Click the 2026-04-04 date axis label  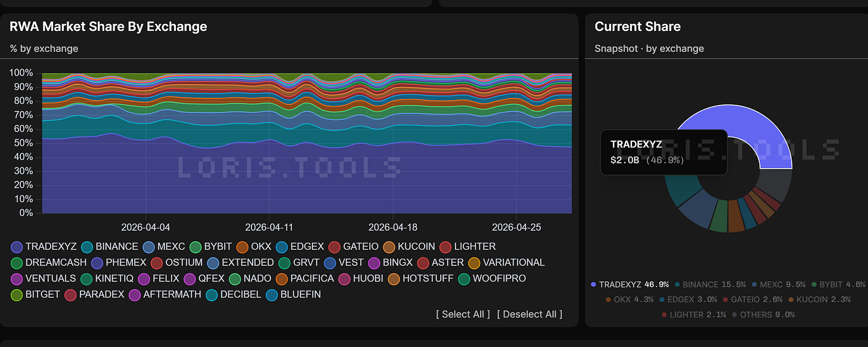(145, 227)
